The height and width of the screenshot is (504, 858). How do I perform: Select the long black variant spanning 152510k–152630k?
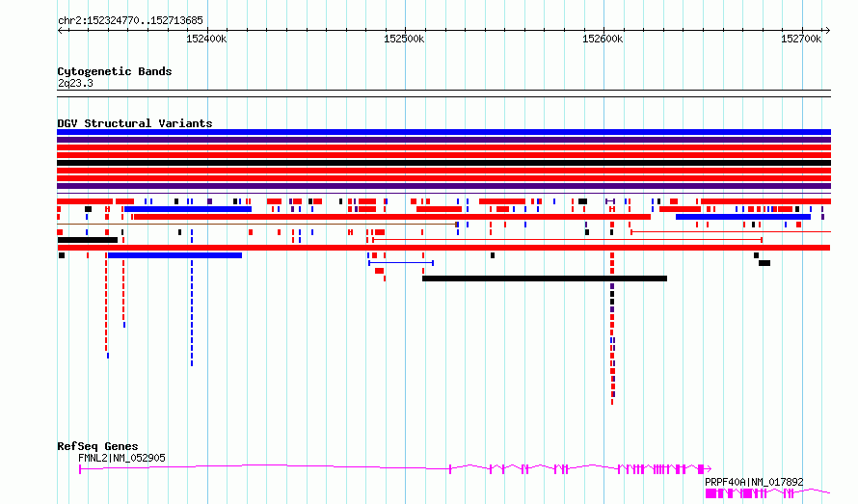[545, 279]
